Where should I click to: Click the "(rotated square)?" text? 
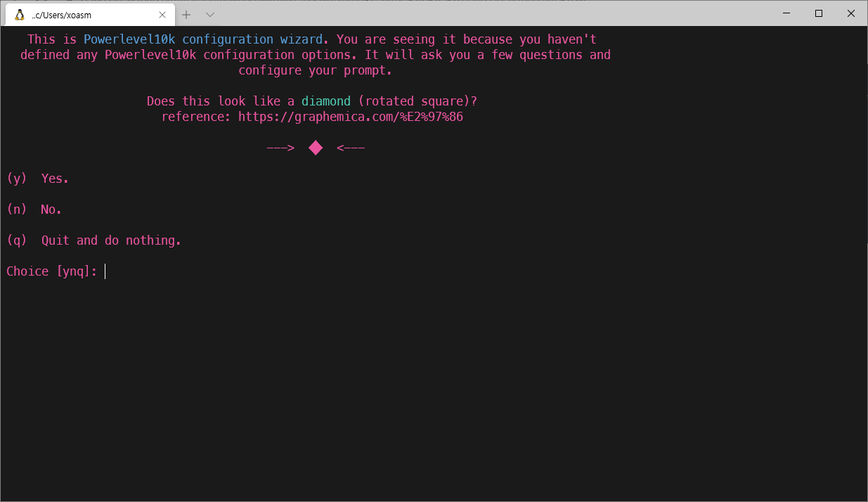[417, 101]
